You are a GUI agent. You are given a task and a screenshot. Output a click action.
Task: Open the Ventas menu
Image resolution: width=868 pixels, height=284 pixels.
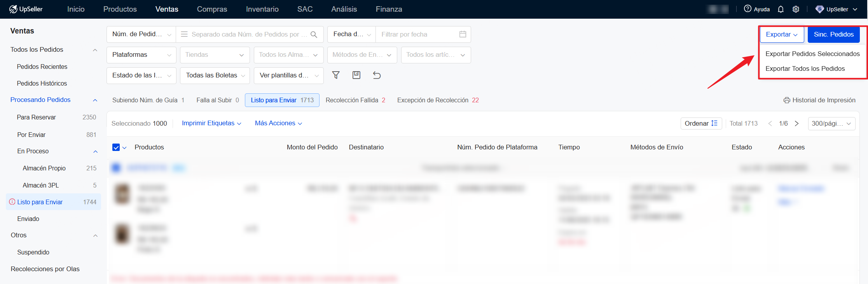(167, 9)
